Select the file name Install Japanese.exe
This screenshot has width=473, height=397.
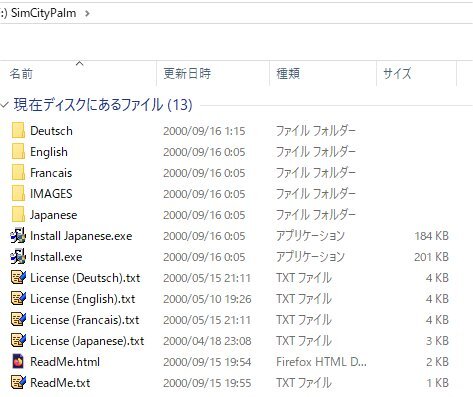81,236
